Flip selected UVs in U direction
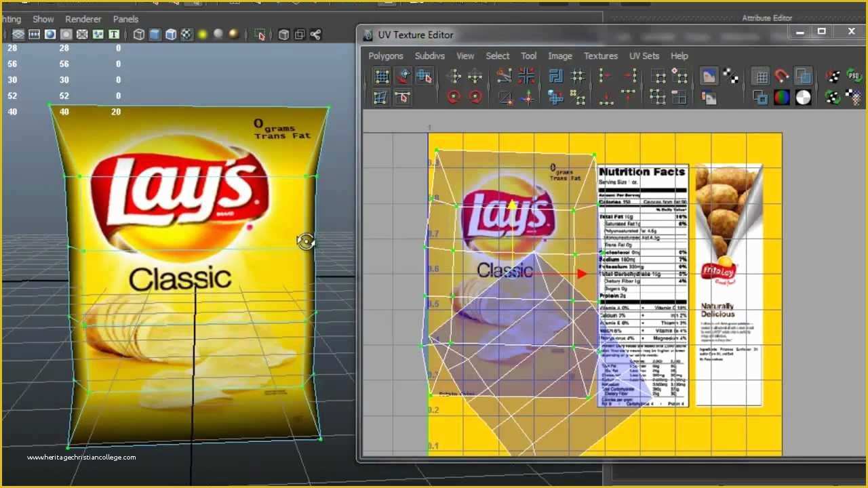This screenshot has width=868, height=488. point(454,76)
